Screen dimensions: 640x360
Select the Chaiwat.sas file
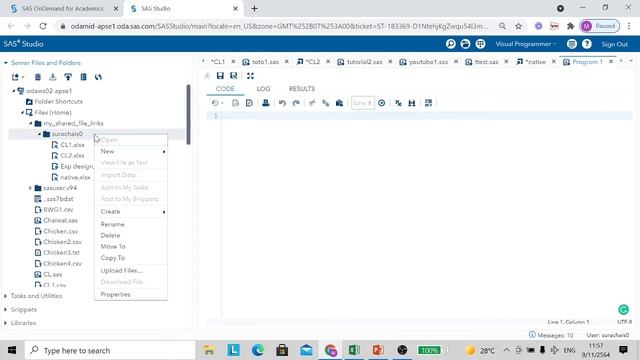click(60, 220)
